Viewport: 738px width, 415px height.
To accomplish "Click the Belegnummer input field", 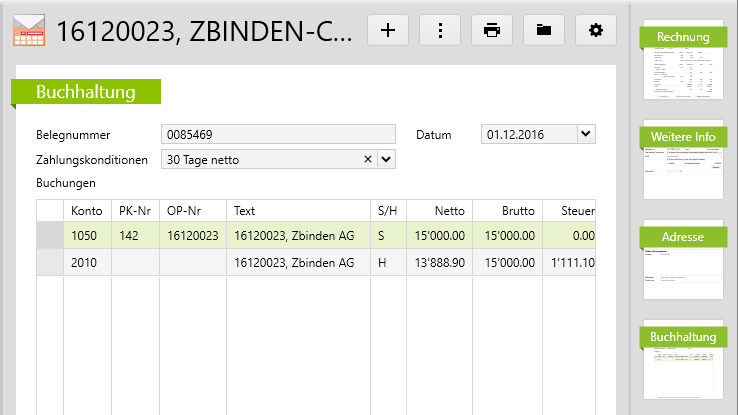I will (x=278, y=134).
